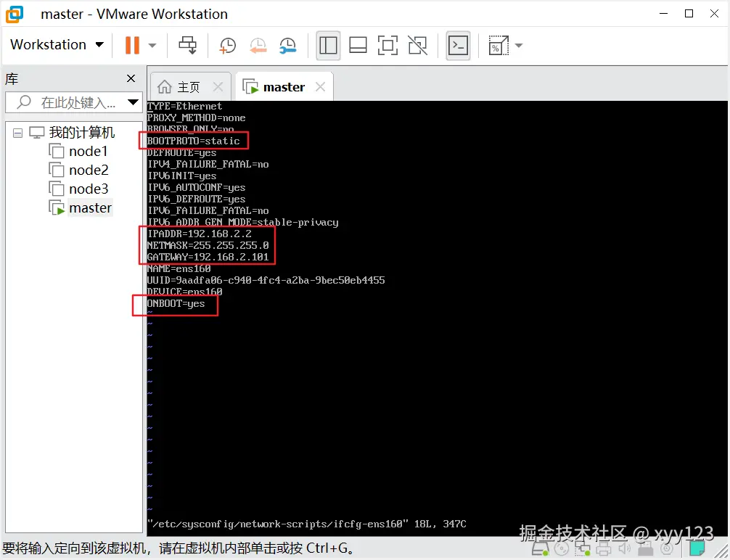Viewport: 730px width, 560px height.
Task: Close the library panel
Action: pyautogui.click(x=131, y=78)
